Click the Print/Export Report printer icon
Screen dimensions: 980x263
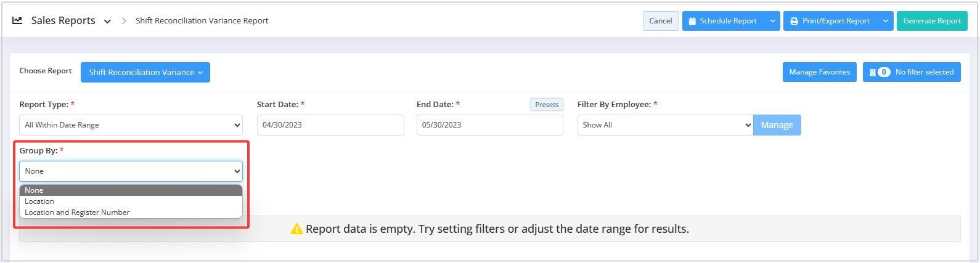coord(794,21)
